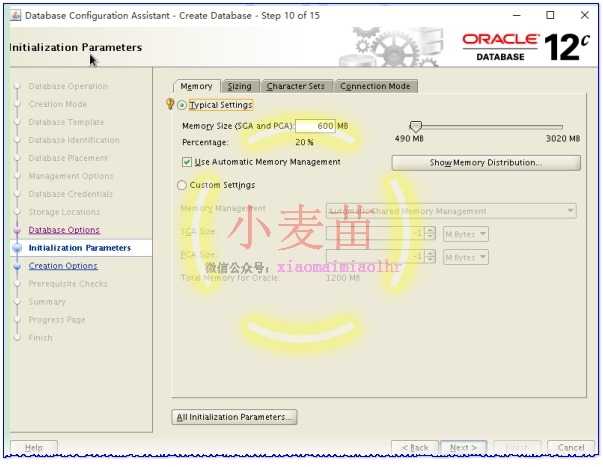Screen dimensions: 603x467
Task: Click Show Memory Distribution button
Action: [x=486, y=163]
